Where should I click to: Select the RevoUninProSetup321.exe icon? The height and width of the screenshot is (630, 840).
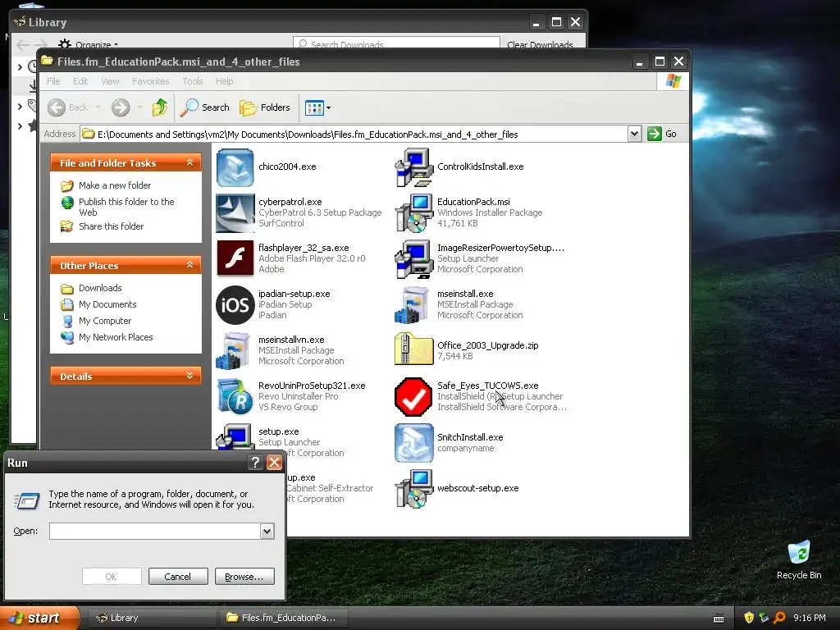click(235, 396)
